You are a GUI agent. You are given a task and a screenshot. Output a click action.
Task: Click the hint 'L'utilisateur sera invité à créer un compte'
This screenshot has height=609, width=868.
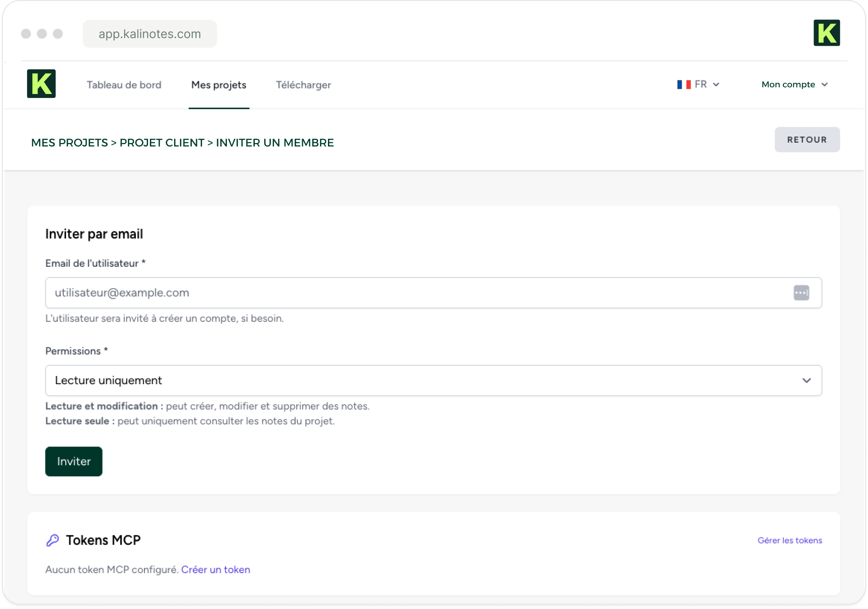[164, 318]
